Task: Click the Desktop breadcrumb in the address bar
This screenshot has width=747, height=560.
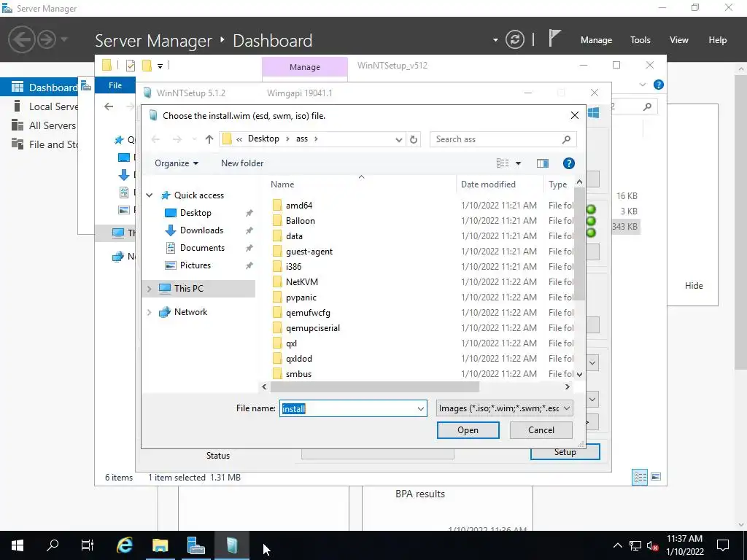Action: tap(263, 139)
